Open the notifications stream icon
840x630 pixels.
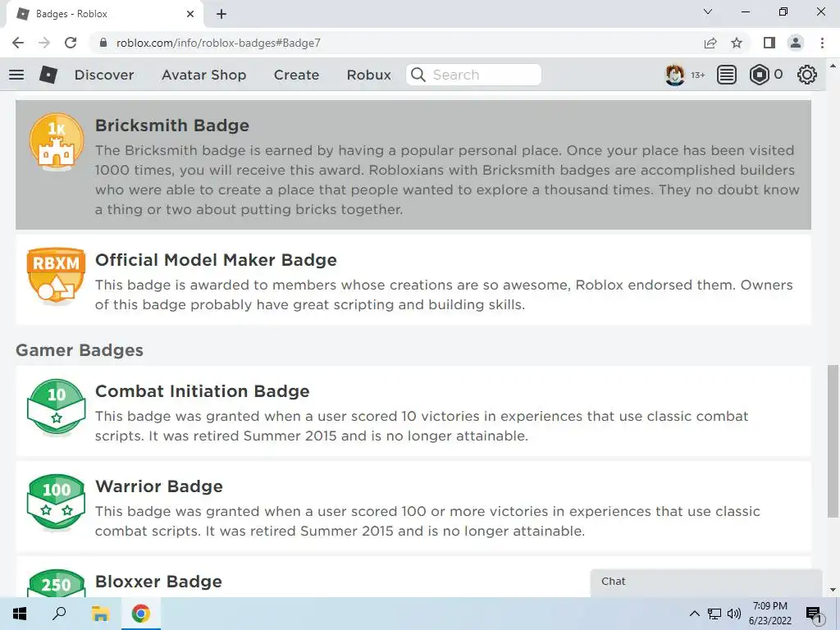point(727,75)
